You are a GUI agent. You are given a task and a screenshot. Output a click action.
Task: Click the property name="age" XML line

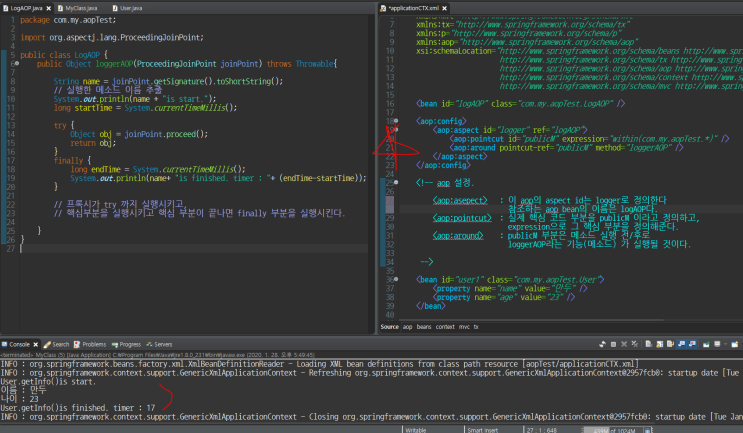click(504, 297)
